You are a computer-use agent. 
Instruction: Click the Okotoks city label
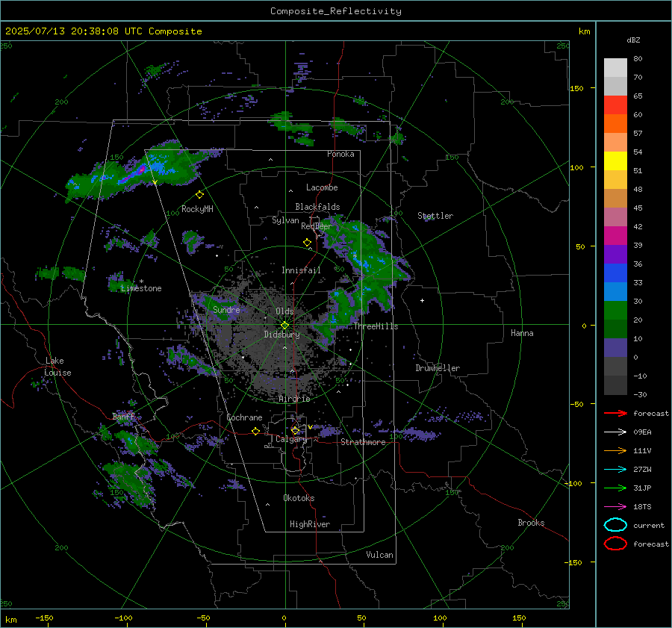tap(299, 498)
